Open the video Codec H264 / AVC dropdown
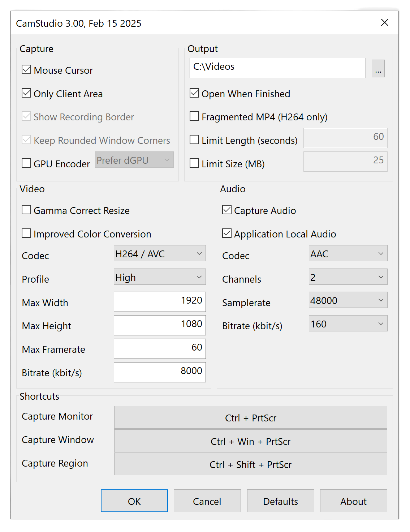The height and width of the screenshot is (532, 410). click(160, 253)
